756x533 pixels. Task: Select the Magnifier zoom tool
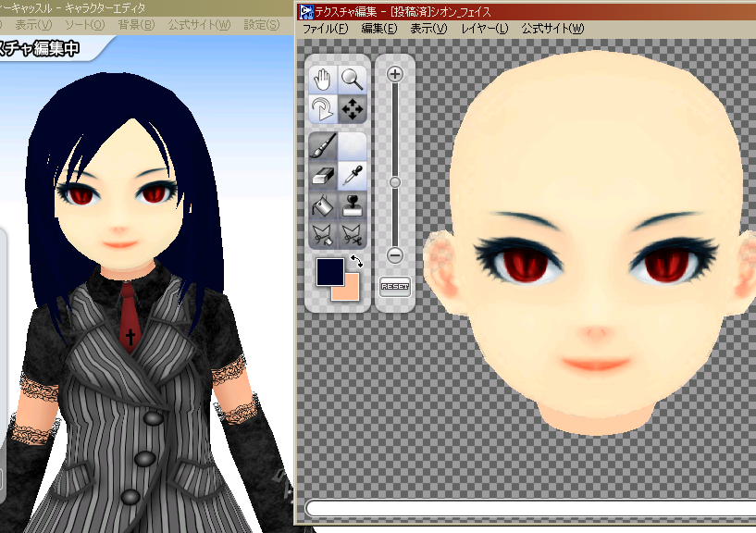[353, 80]
